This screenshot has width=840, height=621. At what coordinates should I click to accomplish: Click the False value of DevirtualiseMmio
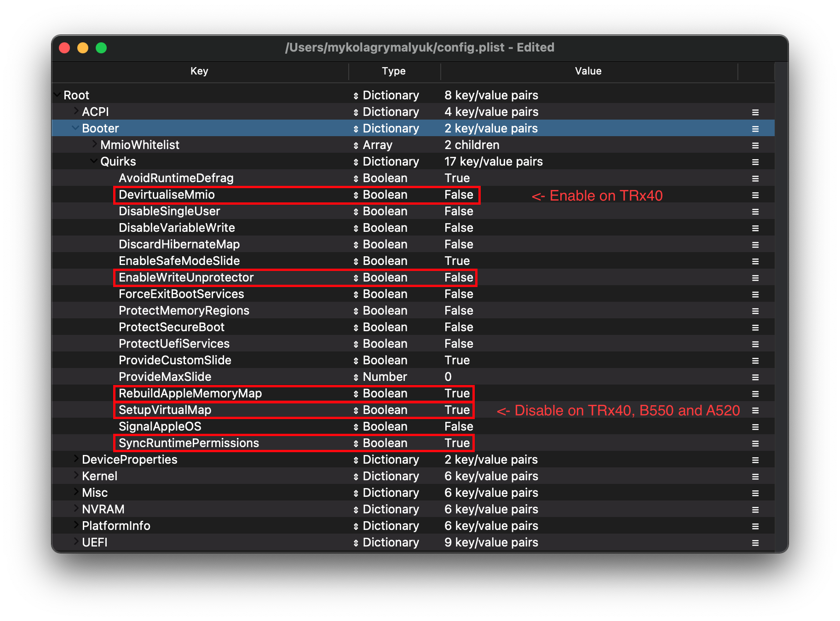tap(458, 195)
